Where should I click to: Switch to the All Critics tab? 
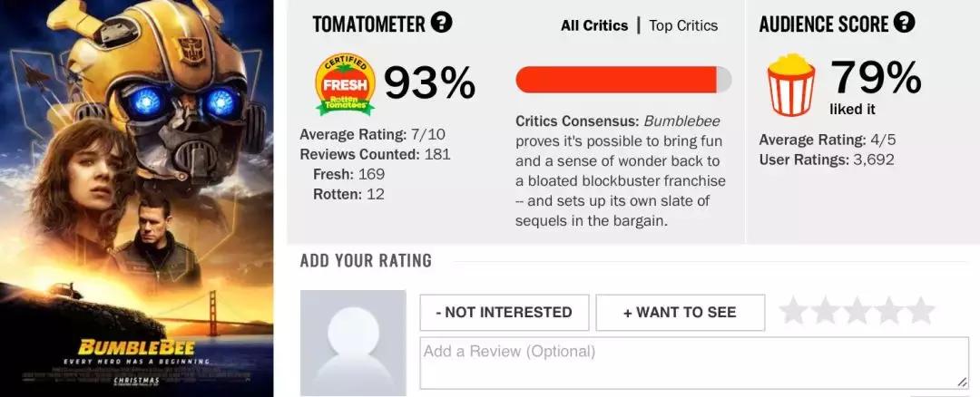pos(594,25)
